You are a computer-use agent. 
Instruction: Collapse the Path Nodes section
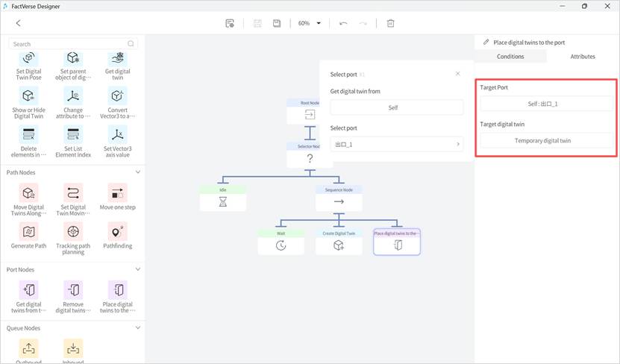[138, 172]
